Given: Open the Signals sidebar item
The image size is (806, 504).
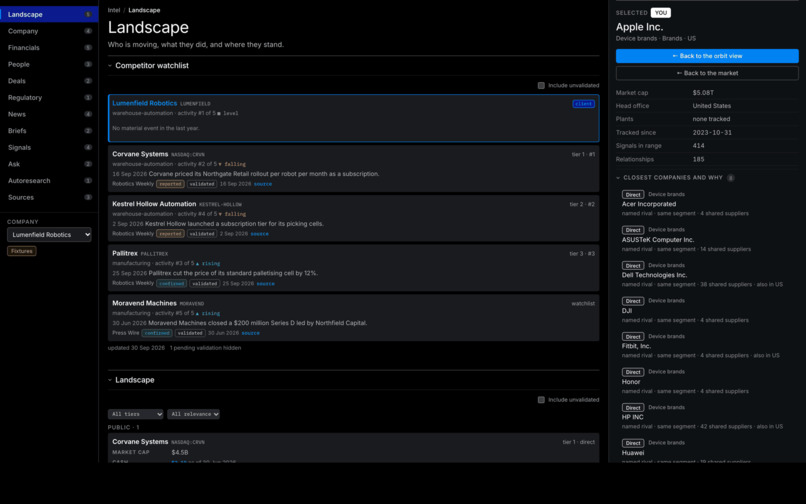Looking at the screenshot, I should (x=49, y=147).
